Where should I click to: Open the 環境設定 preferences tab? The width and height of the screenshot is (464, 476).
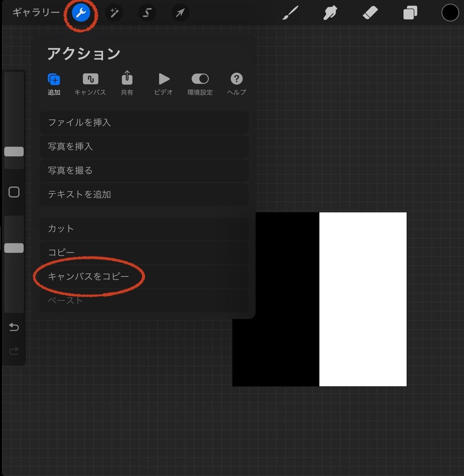200,84
